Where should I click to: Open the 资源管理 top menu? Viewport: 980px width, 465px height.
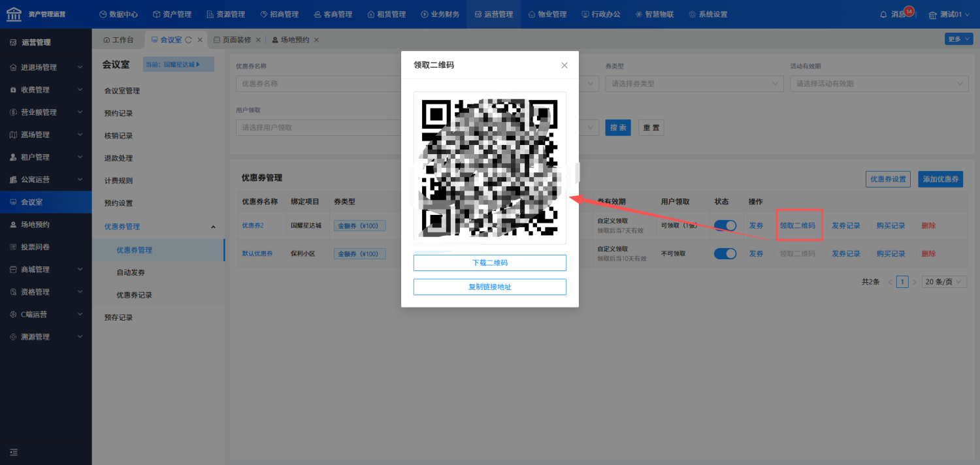point(225,14)
